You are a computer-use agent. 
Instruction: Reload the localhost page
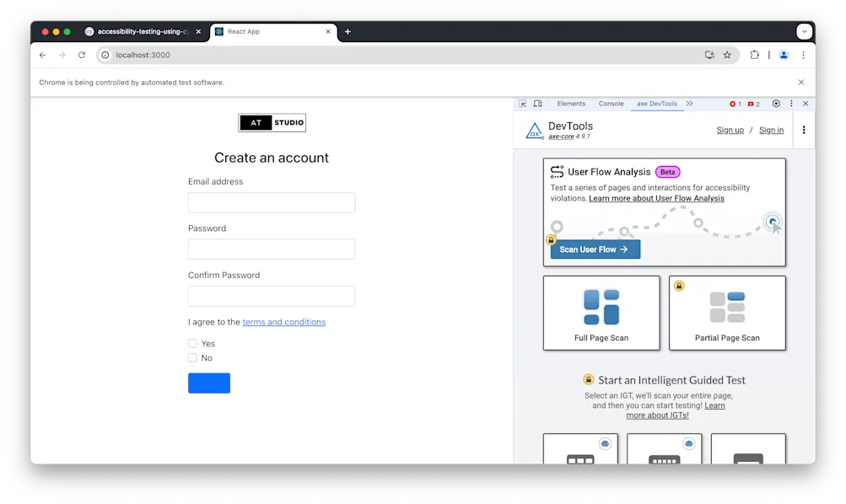click(x=82, y=55)
